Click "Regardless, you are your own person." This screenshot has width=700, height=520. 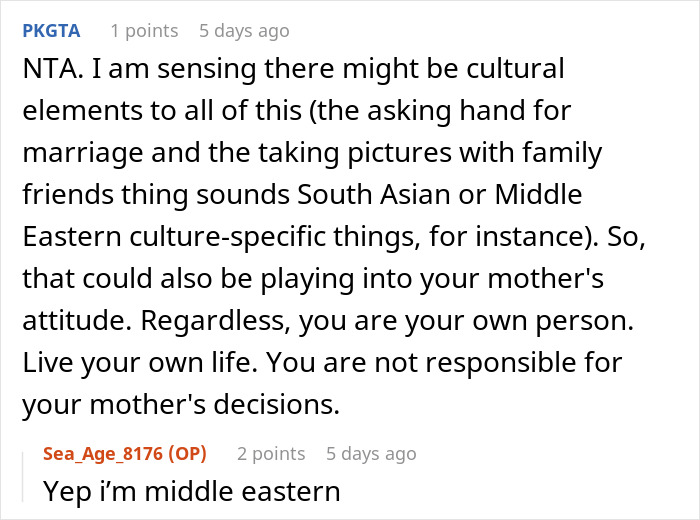(x=387, y=320)
